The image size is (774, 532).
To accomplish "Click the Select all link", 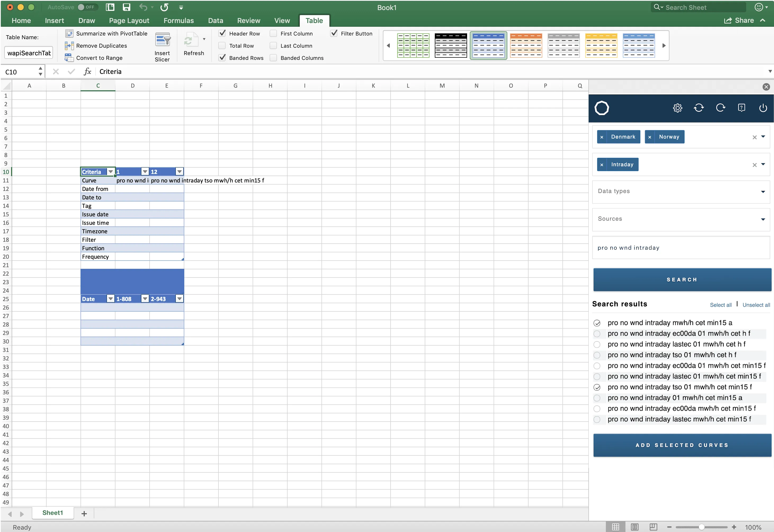I will click(x=720, y=305).
